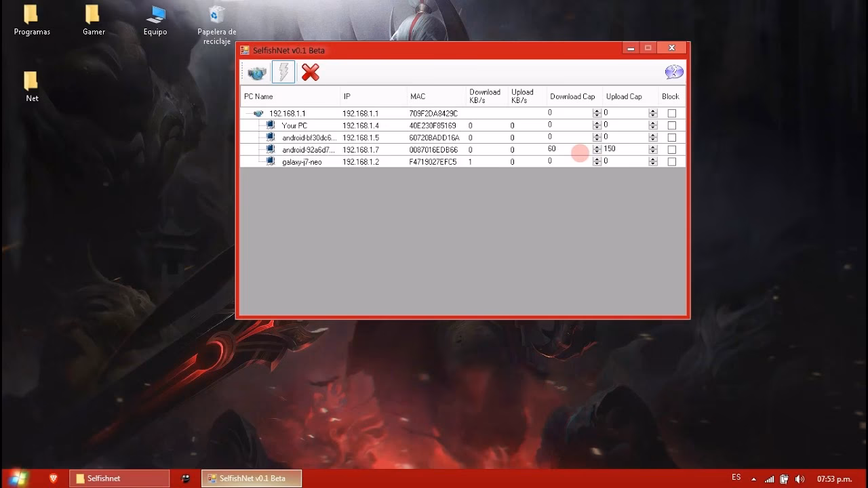Select the android-bf30dc6 row name
This screenshot has height=488, width=868.
coord(309,138)
